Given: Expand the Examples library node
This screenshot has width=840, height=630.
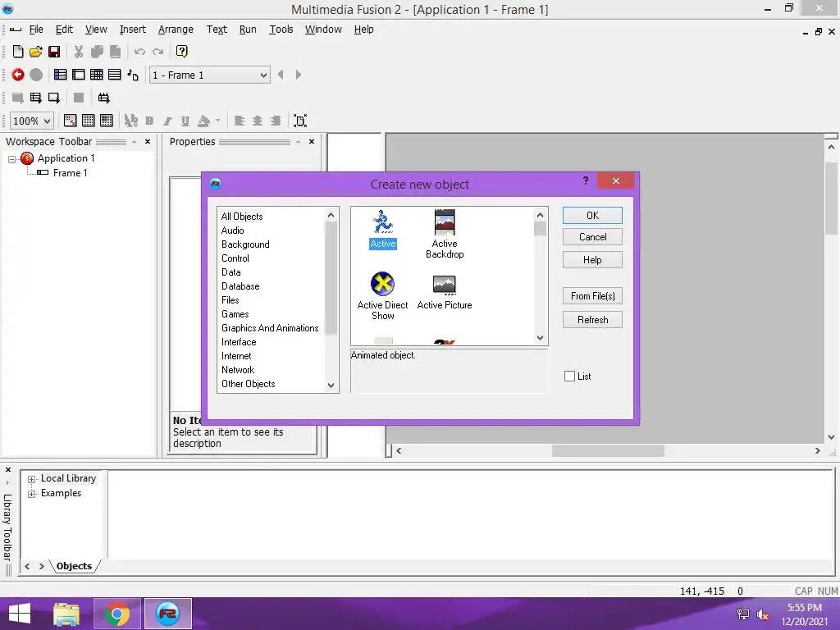Looking at the screenshot, I should [x=32, y=493].
